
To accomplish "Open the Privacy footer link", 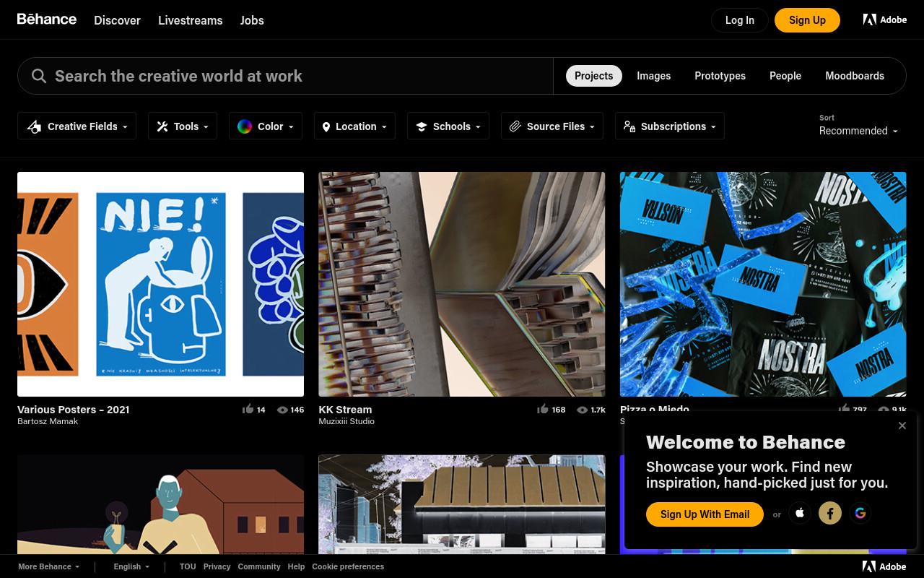I will pyautogui.click(x=217, y=566).
